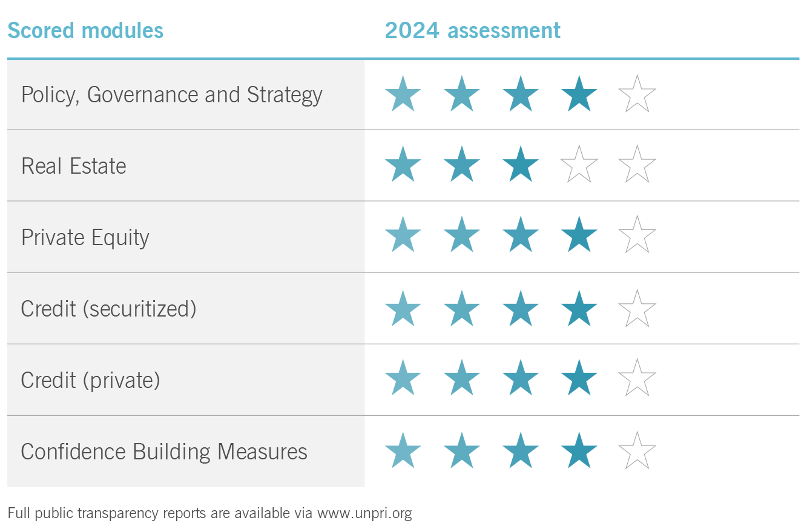Click the empty fifth star for Credit (private)
Image resolution: width=807 pixels, height=532 pixels.
point(637,378)
